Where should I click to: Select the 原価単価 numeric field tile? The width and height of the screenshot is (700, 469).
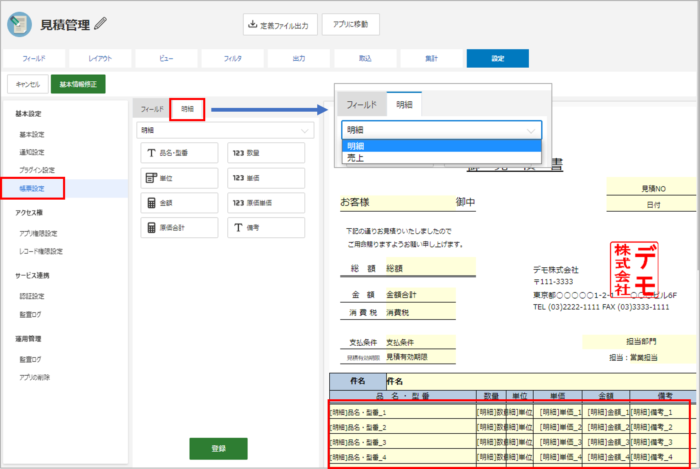pyautogui.click(x=266, y=203)
